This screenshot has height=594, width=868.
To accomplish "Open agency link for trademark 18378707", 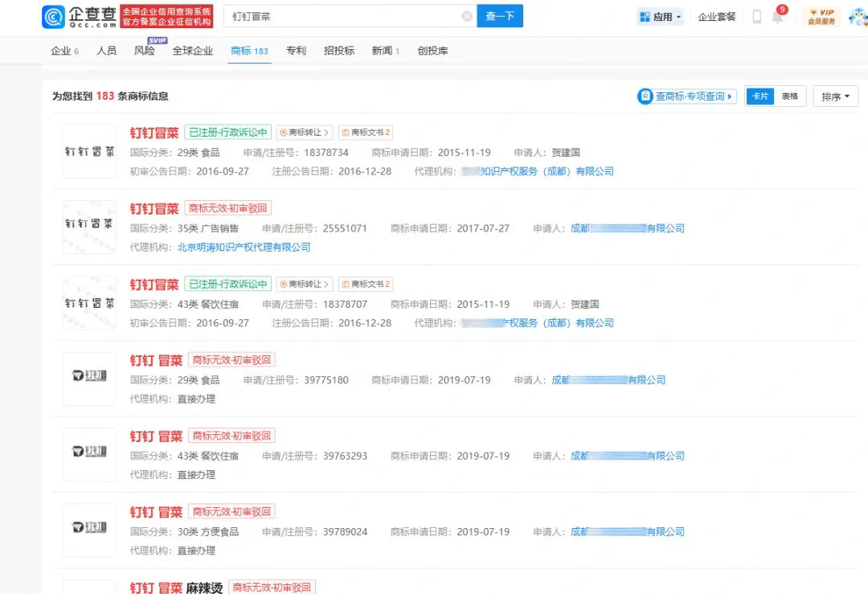I will [538, 323].
